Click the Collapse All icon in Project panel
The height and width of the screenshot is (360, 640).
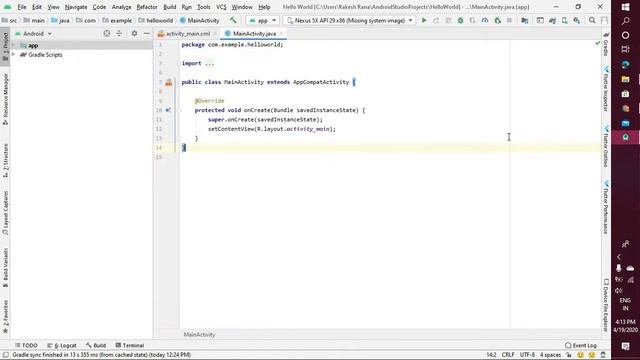[119, 33]
